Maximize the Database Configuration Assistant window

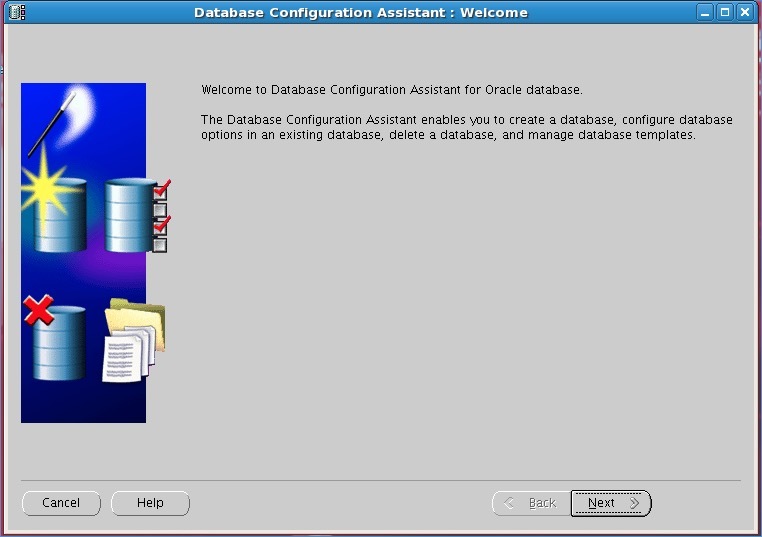click(x=725, y=12)
